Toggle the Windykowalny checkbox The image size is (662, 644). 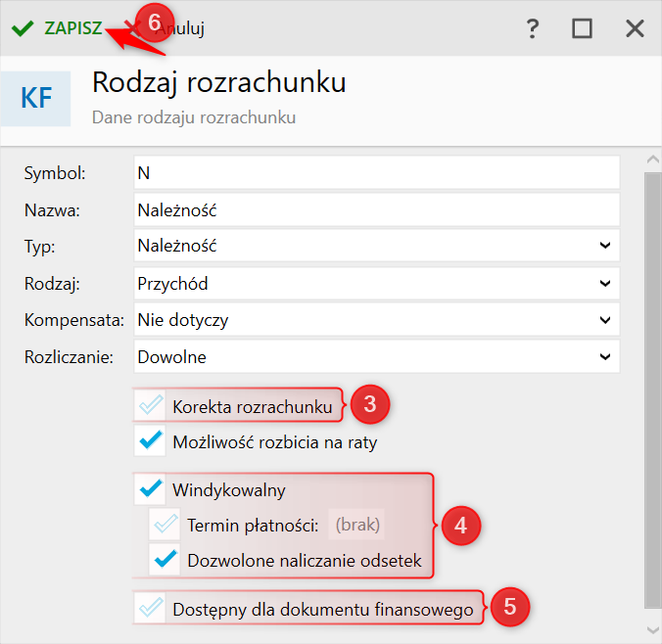(150, 489)
